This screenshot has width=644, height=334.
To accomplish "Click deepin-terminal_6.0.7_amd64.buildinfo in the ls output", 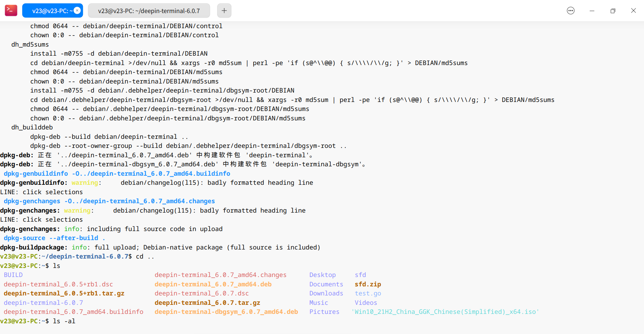I will [73, 312].
